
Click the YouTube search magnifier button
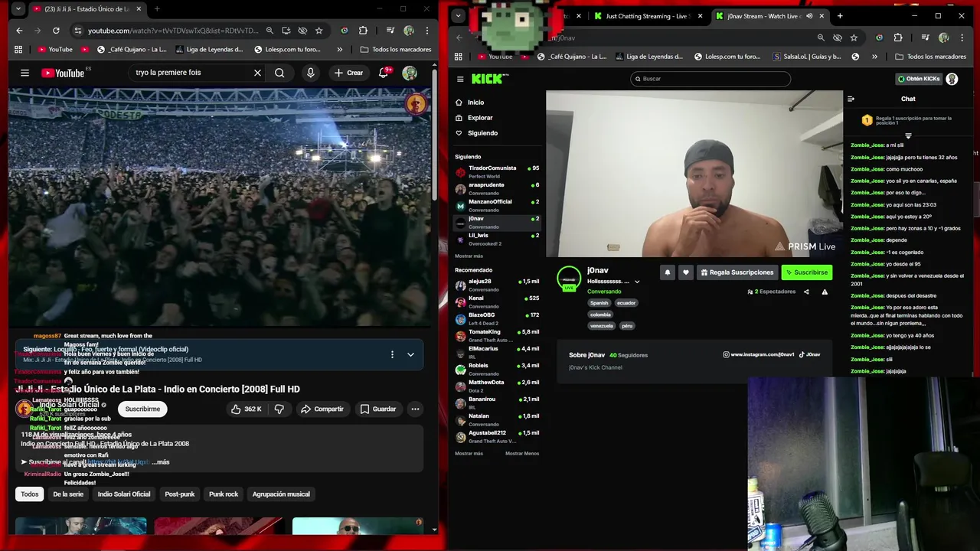[x=279, y=73]
